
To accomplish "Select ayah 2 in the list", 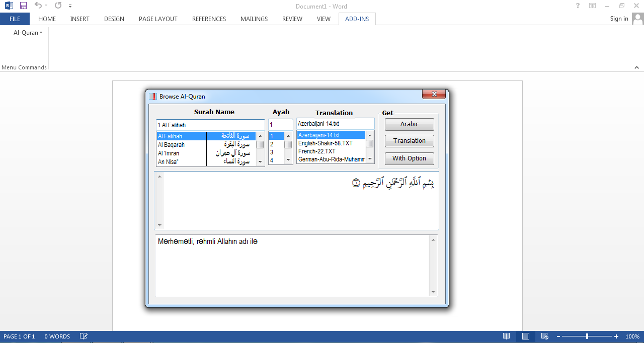I will pos(277,144).
